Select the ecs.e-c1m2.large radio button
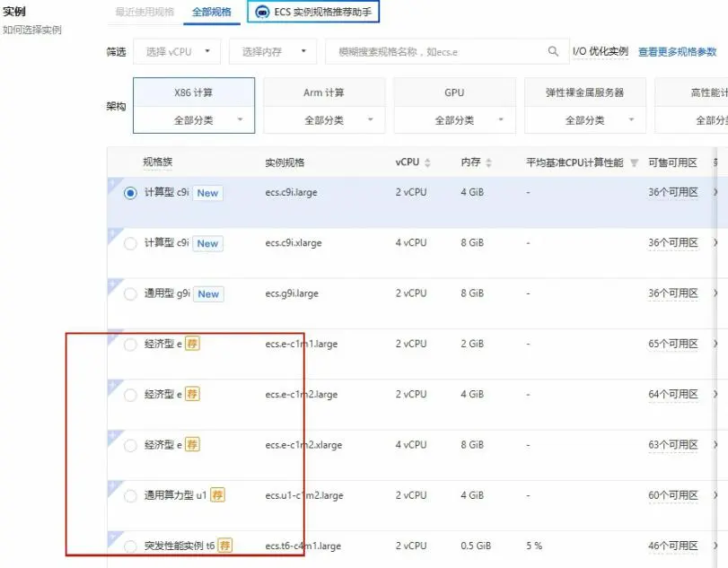This screenshot has height=568, width=728. click(x=130, y=395)
